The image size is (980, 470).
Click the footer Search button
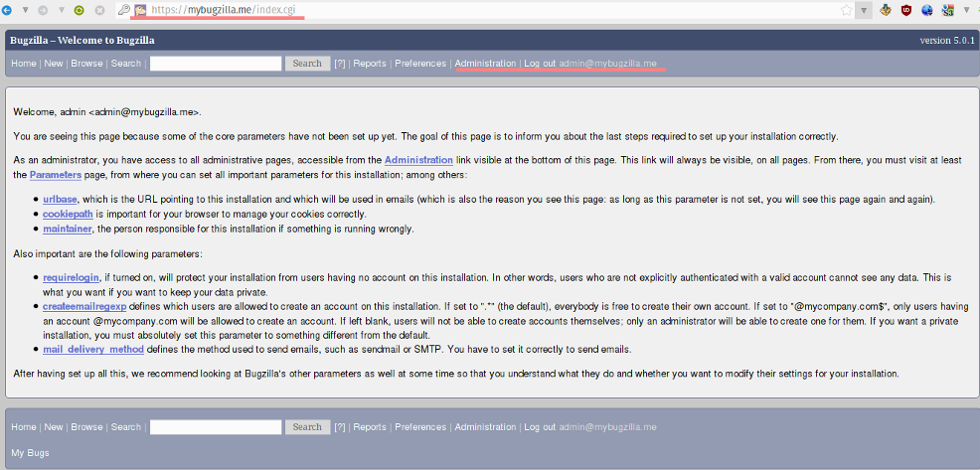click(x=307, y=427)
